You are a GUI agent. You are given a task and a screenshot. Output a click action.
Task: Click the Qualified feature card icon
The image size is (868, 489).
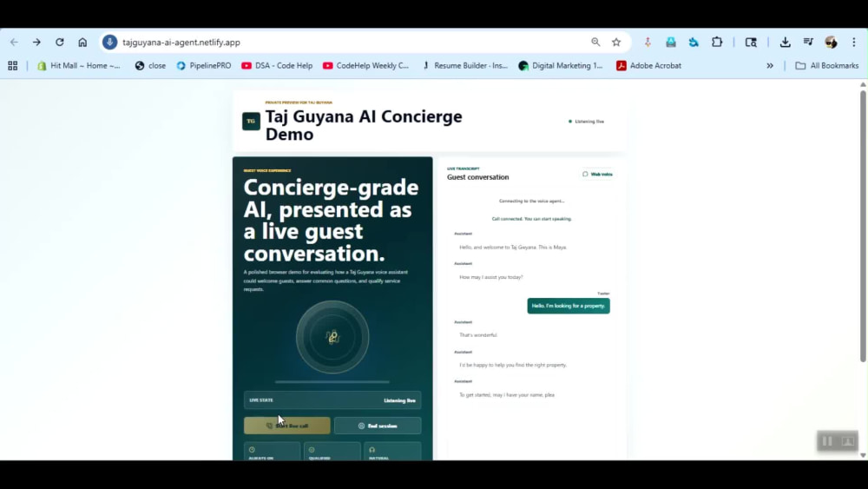[312, 450]
